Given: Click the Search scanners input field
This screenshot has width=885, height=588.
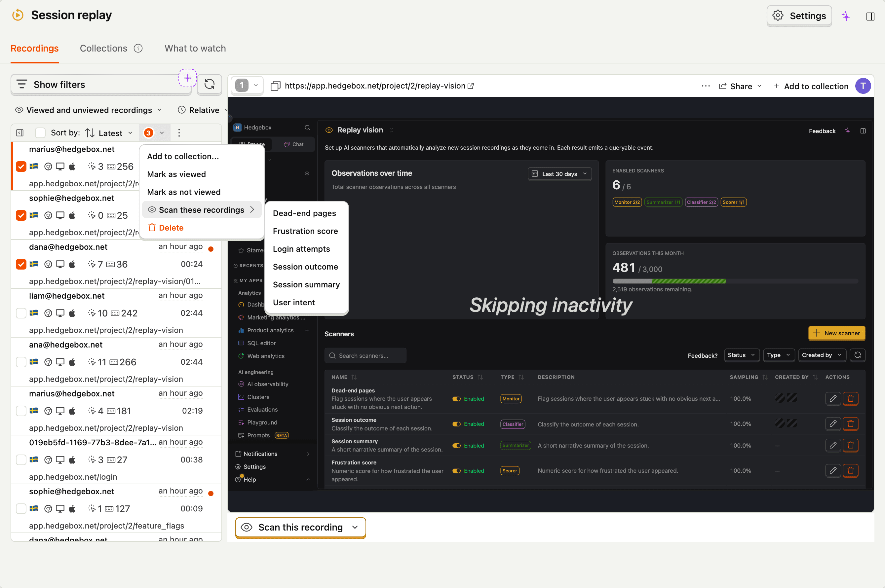Looking at the screenshot, I should coord(365,355).
